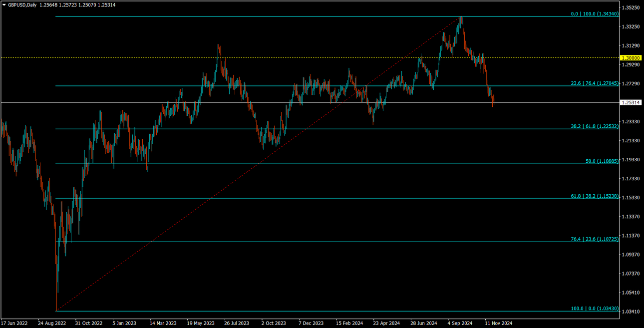Screen dimensions: 644x328
Task: Click the 14 Mar 2023 date label
Action: pyautogui.click(x=163, y=323)
